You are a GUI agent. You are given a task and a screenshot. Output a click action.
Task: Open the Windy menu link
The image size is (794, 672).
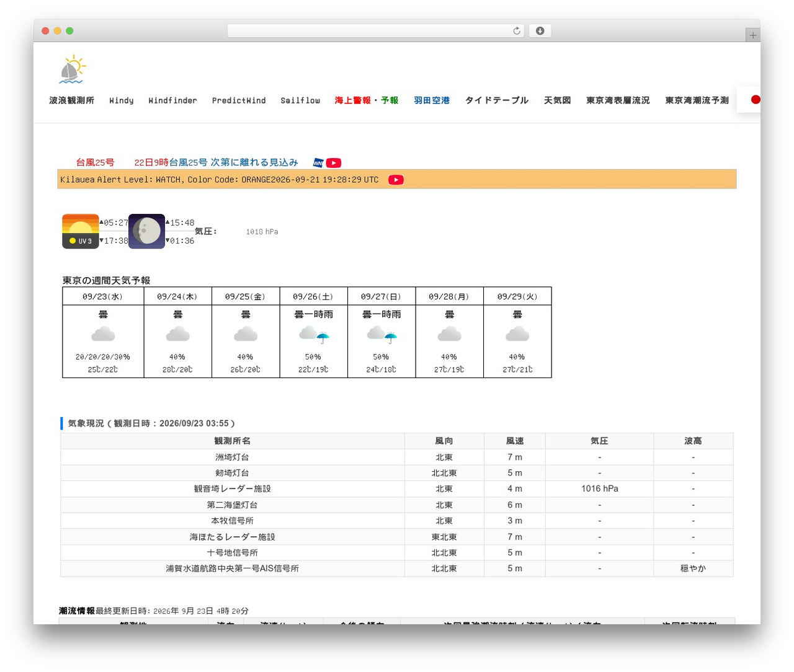pos(122,100)
